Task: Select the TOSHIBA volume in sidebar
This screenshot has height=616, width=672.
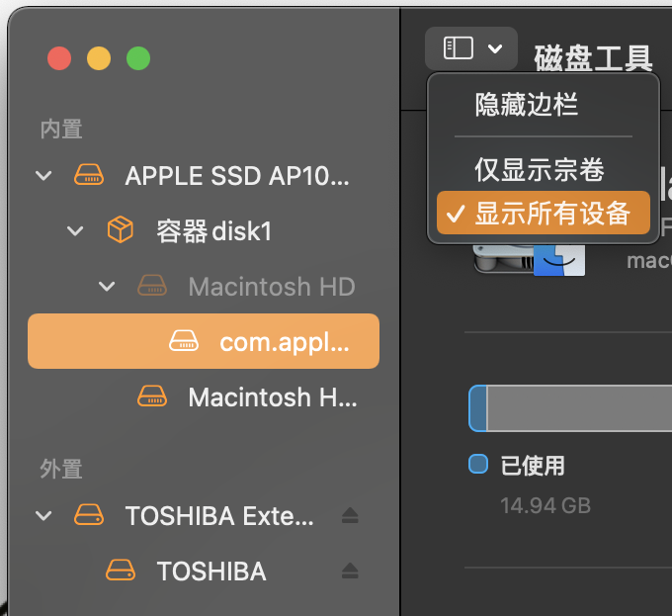Action: pyautogui.click(x=210, y=571)
